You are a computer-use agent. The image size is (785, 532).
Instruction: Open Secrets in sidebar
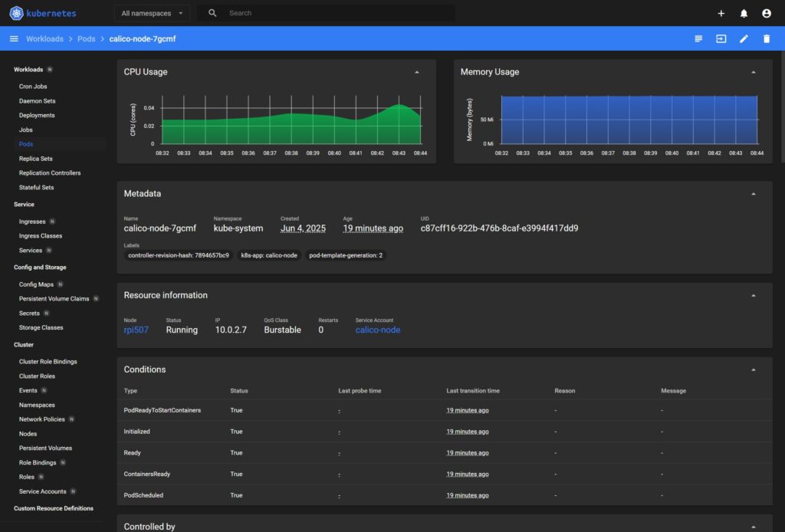click(x=29, y=314)
